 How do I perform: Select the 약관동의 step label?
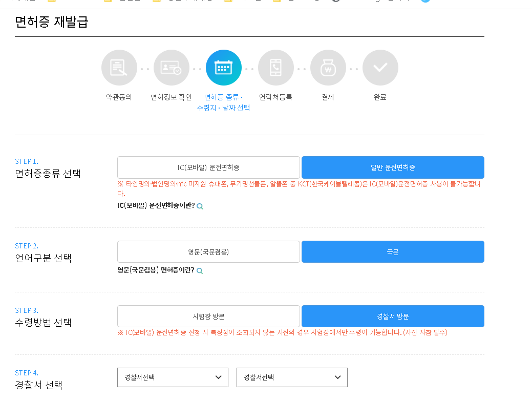[x=119, y=96]
